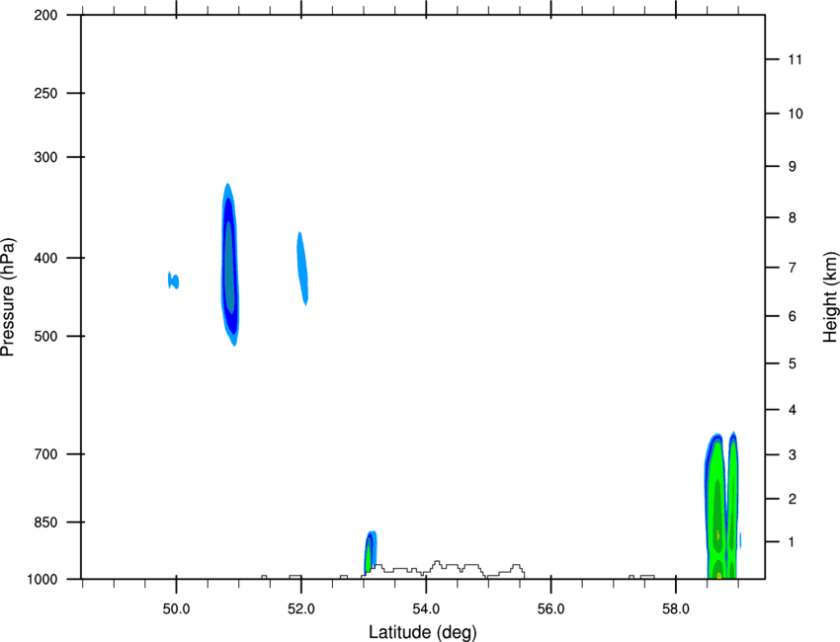Click the 200 pressure tick label
This screenshot has height=642, width=840.
coord(46,15)
